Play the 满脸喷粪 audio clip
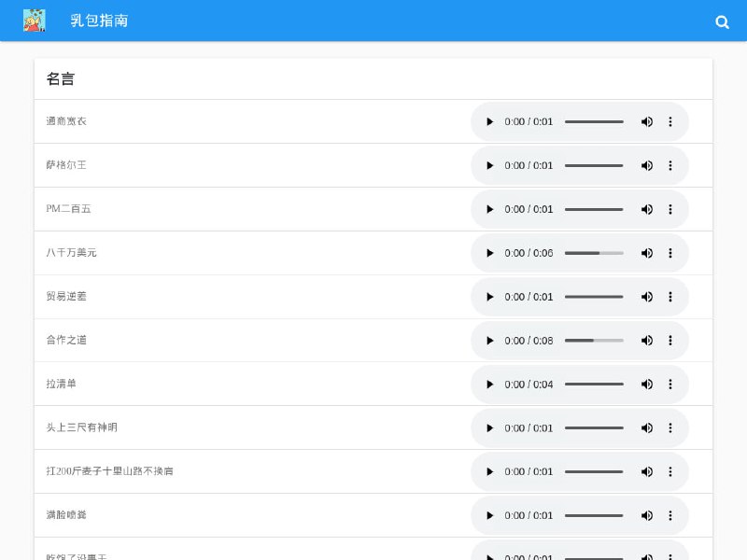This screenshot has height=560, width=747. click(x=489, y=515)
